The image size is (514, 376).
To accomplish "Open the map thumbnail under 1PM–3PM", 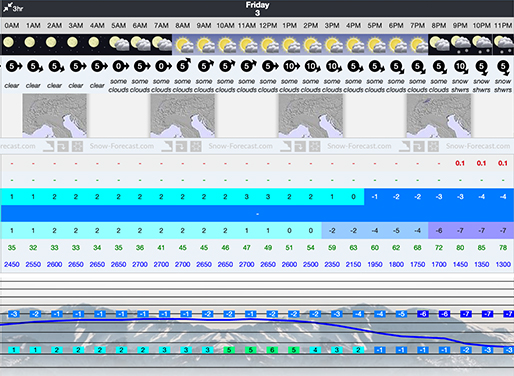I will [311, 116].
